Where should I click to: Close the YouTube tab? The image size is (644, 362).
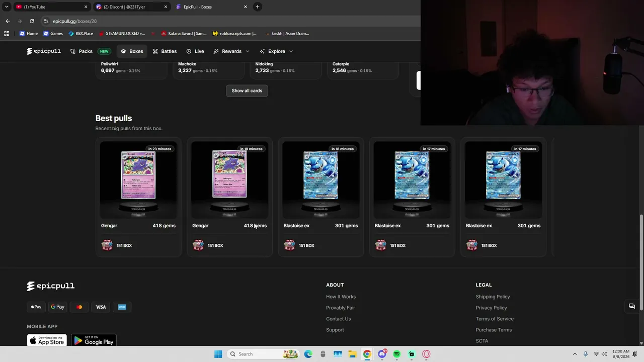(x=86, y=7)
